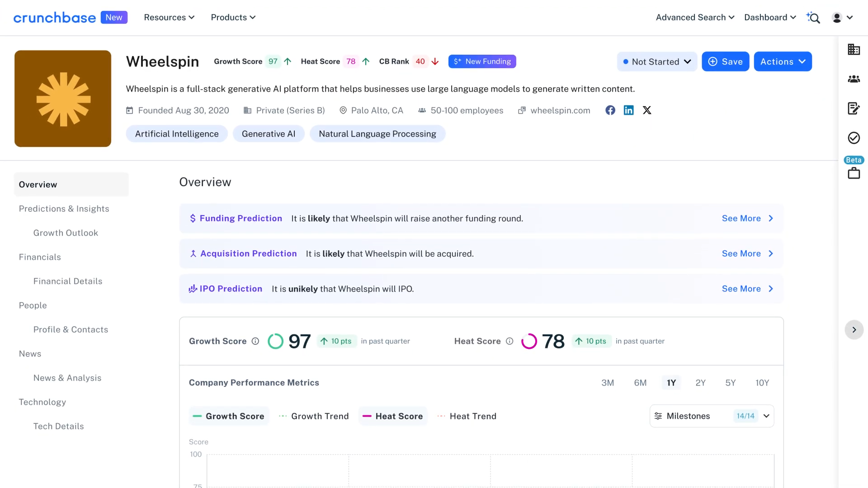Open the Products dropdown menu
Image resolution: width=868 pixels, height=488 pixels.
tap(233, 18)
